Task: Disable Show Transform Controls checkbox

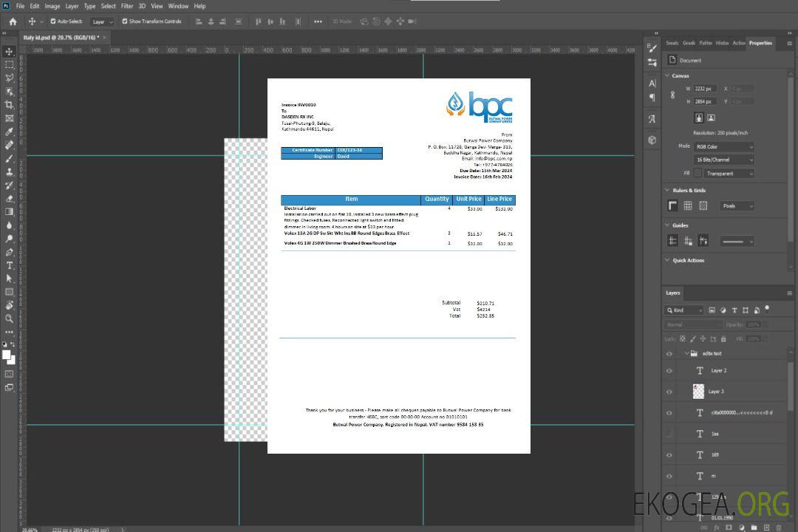Action: pyautogui.click(x=125, y=21)
